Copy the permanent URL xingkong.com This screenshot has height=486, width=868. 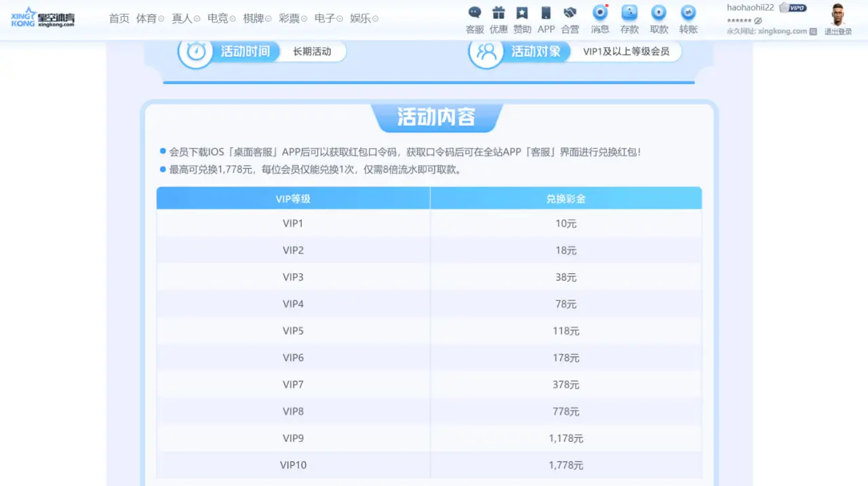[813, 31]
